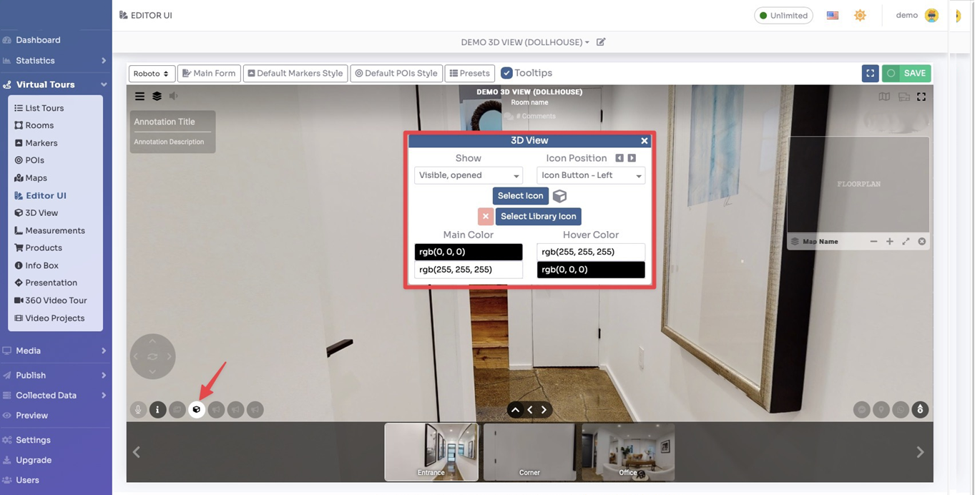This screenshot has width=980, height=495.
Task: Click the sun theme icon in the top bar
Action: coord(860,14)
